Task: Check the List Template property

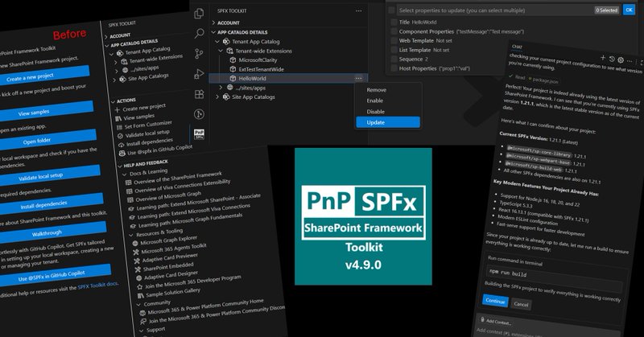Action: (x=394, y=50)
